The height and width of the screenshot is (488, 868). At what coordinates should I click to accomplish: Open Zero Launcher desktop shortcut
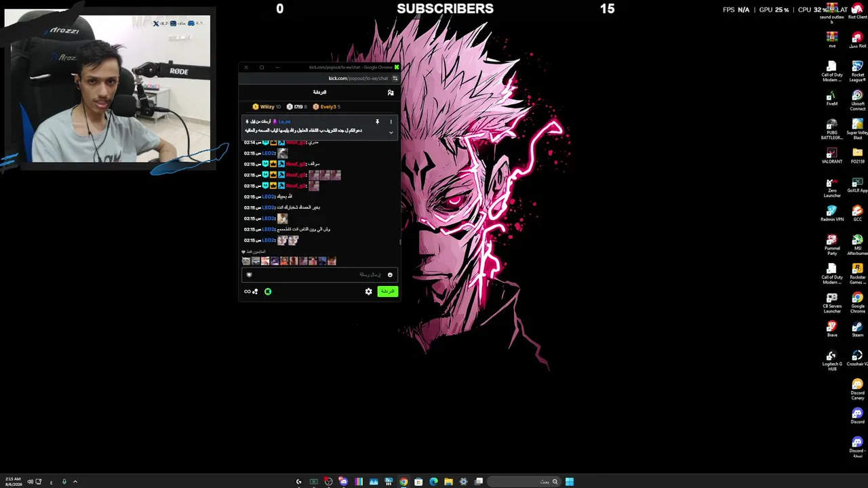pos(832,187)
